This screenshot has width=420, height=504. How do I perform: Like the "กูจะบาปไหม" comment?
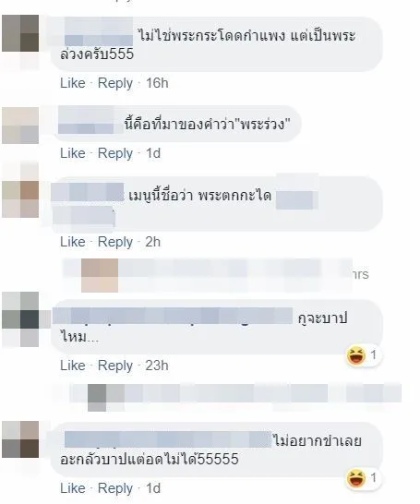click(73, 366)
